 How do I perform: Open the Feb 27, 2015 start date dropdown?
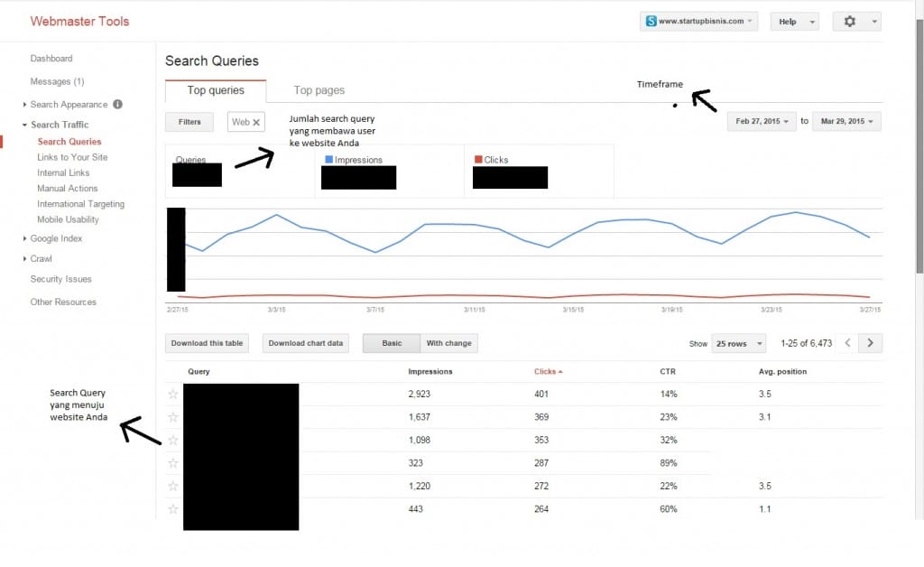pos(762,121)
